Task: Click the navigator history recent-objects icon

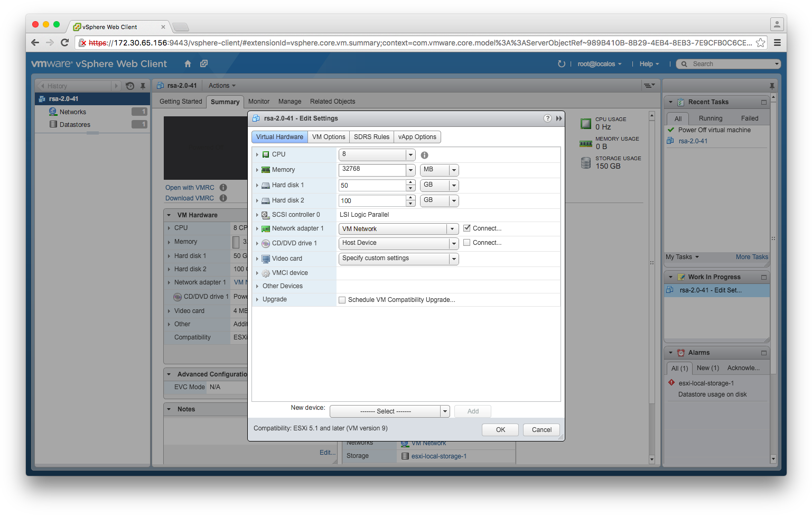Action: click(x=130, y=86)
